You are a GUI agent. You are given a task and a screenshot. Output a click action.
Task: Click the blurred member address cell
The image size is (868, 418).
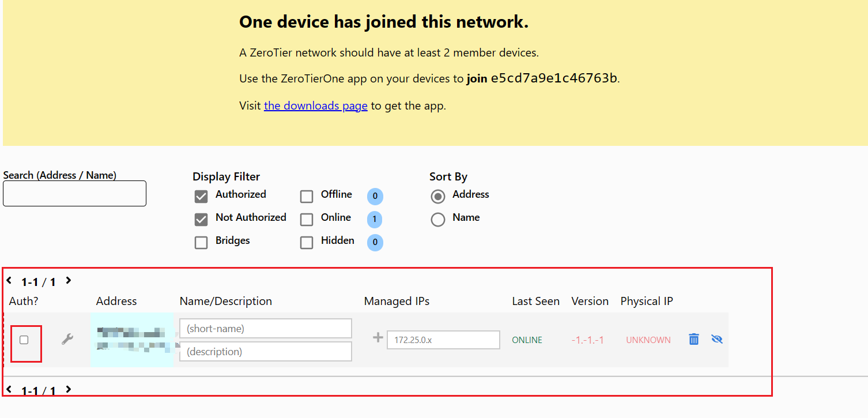coord(132,340)
